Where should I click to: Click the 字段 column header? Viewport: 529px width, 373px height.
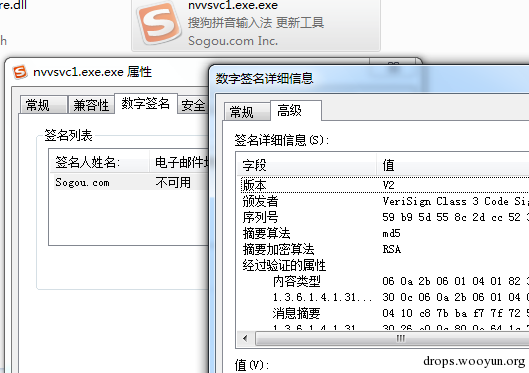click(x=306, y=165)
